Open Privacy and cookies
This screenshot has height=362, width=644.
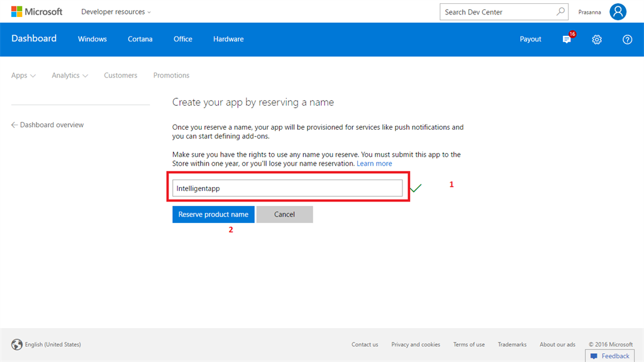pos(416,344)
